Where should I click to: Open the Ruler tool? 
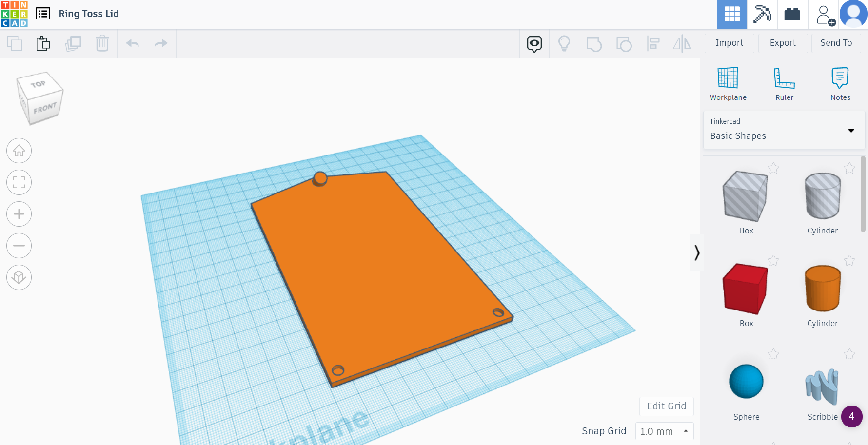pos(784,83)
